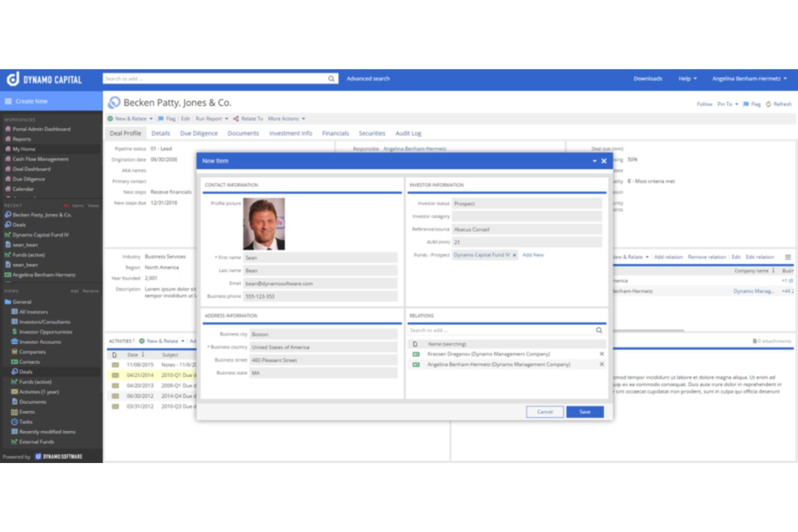Remove Krassen Draganov relation
This screenshot has width=798, height=532.
(602, 354)
